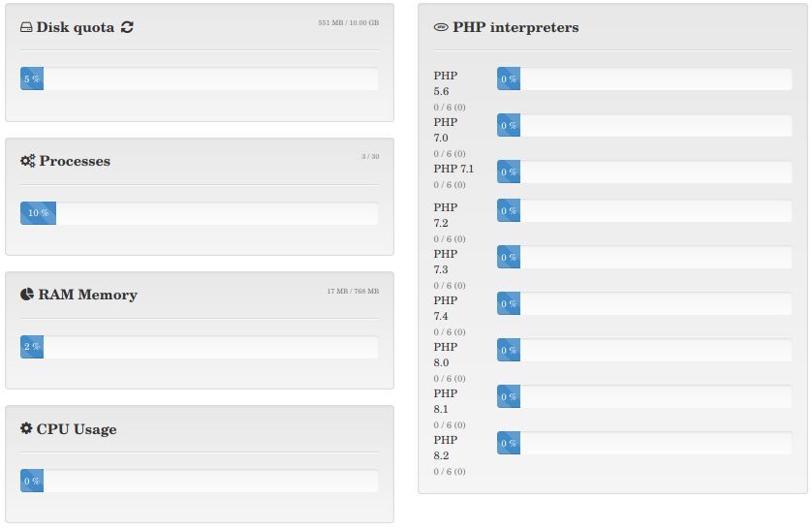Image resolution: width=812 pixels, height=530 pixels.
Task: Click the gears icon beside Processes
Action: [27, 161]
